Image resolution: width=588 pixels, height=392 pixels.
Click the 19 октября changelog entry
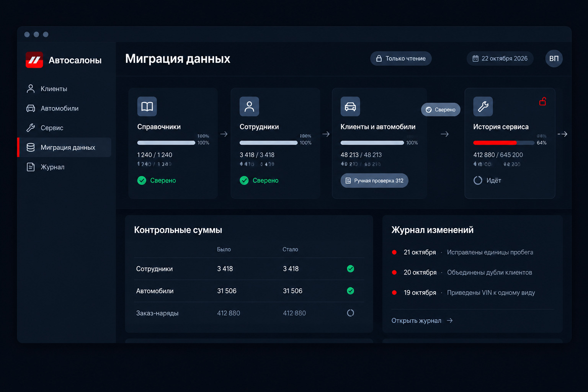coord(463,292)
